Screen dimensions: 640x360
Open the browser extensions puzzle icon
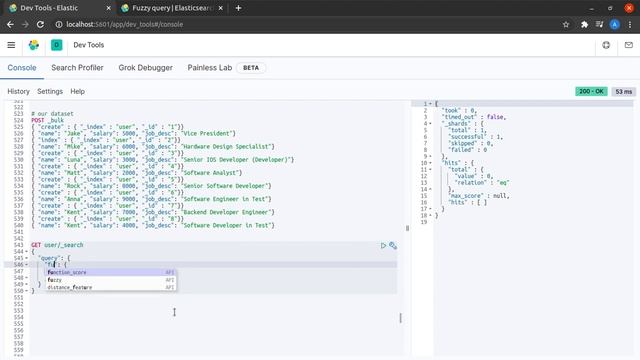tap(584, 24)
